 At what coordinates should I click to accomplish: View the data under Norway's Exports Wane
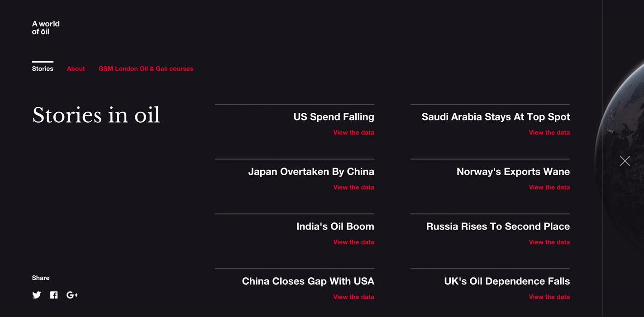pyautogui.click(x=549, y=187)
